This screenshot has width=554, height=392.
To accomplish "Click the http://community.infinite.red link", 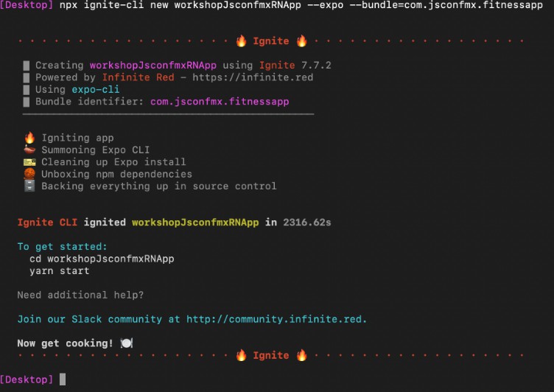I will 277,319.
